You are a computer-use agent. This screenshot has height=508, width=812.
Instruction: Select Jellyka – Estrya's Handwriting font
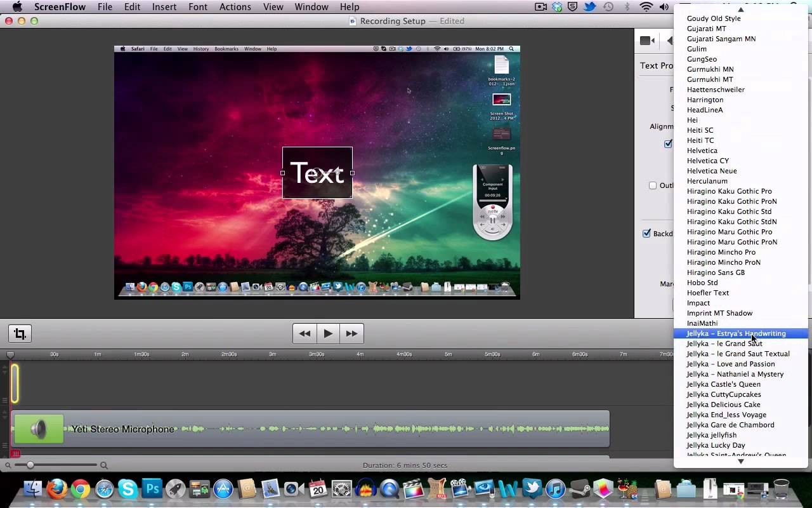[x=740, y=333]
